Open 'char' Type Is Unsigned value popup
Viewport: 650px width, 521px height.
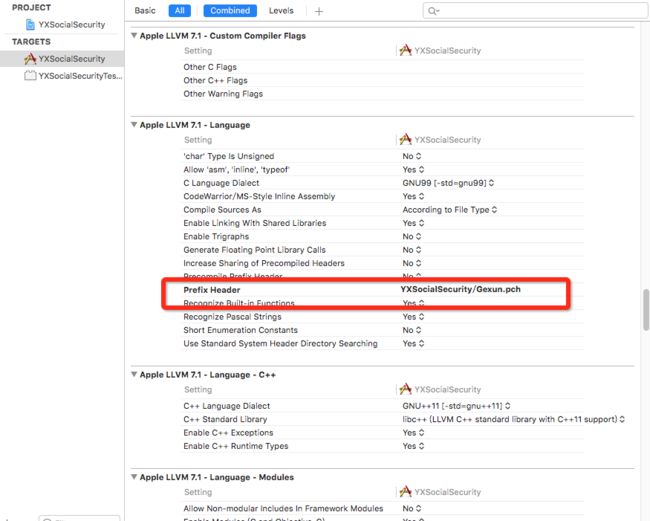click(412, 156)
